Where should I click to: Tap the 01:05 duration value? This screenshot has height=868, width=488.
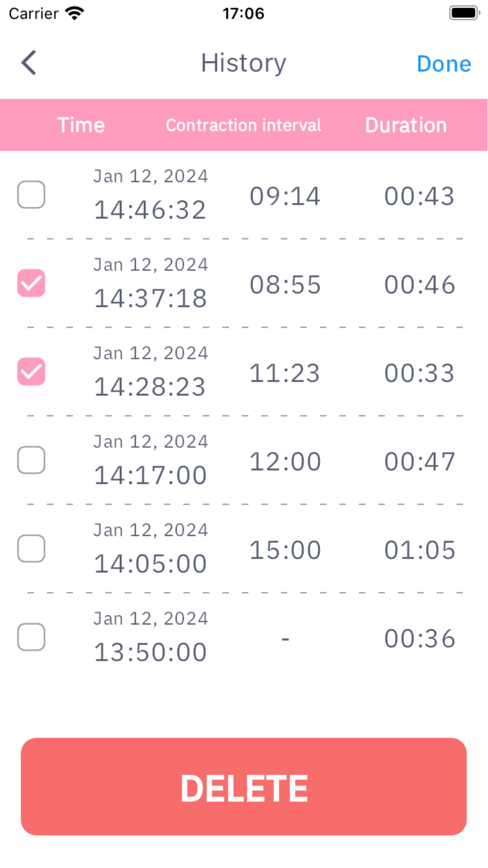(420, 550)
